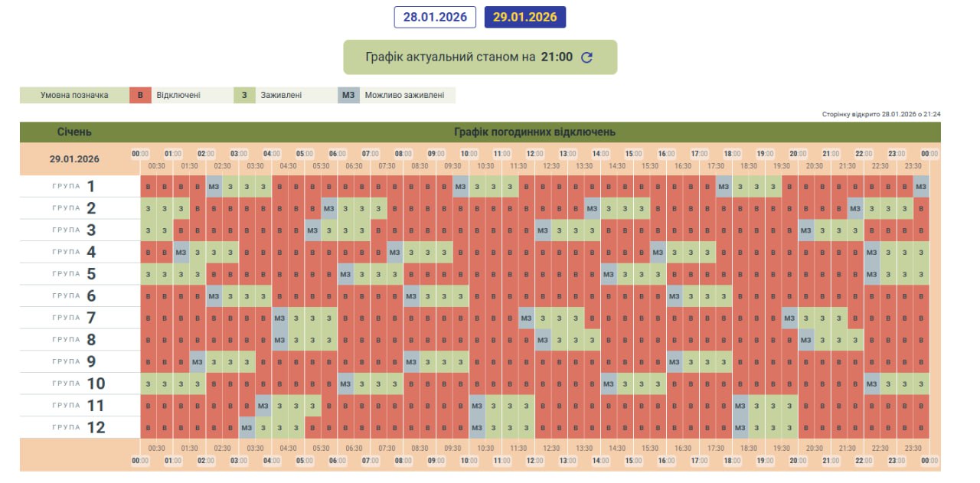Viewport: 980px width, 483px height.
Task: Switch to the 28.01.2026 date tab
Action: tap(435, 18)
